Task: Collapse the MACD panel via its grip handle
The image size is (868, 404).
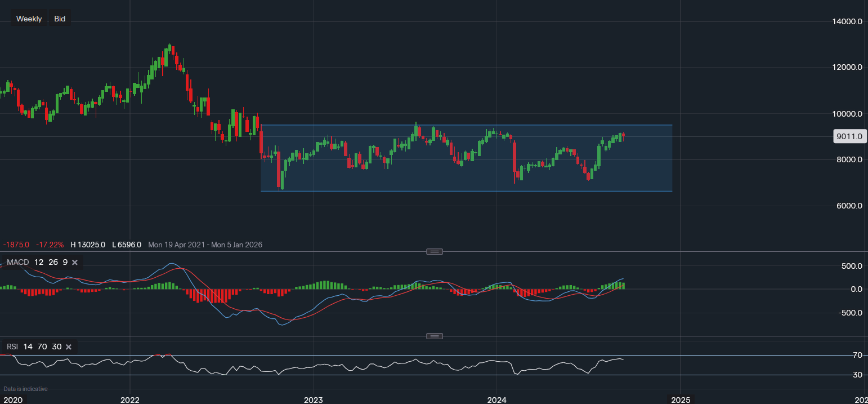Action: point(433,251)
